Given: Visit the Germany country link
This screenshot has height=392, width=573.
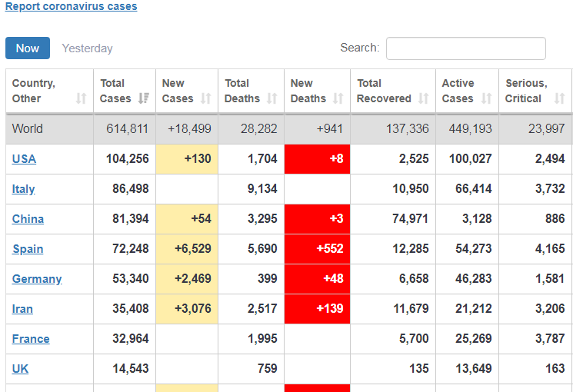Looking at the screenshot, I should click(x=37, y=279).
